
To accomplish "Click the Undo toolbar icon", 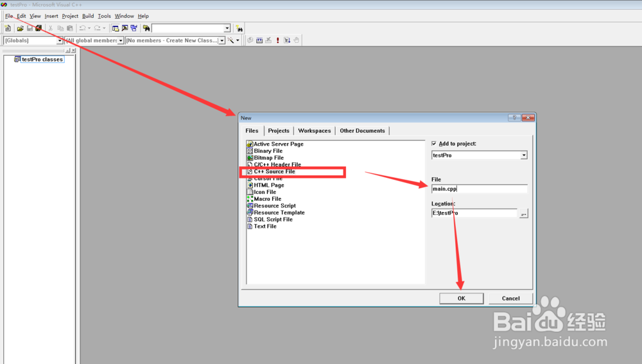I will [82, 28].
